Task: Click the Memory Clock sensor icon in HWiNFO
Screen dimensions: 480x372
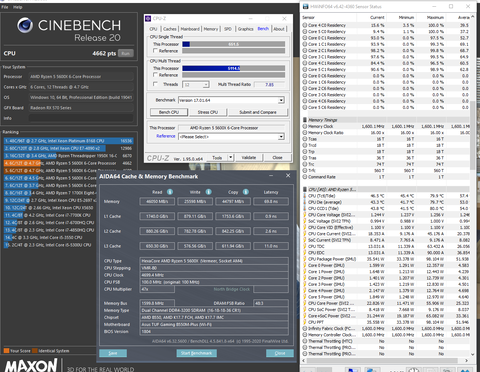Action: [305, 126]
